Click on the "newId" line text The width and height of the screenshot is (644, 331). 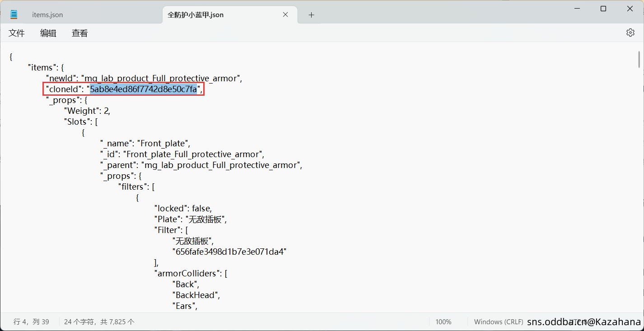pos(144,79)
